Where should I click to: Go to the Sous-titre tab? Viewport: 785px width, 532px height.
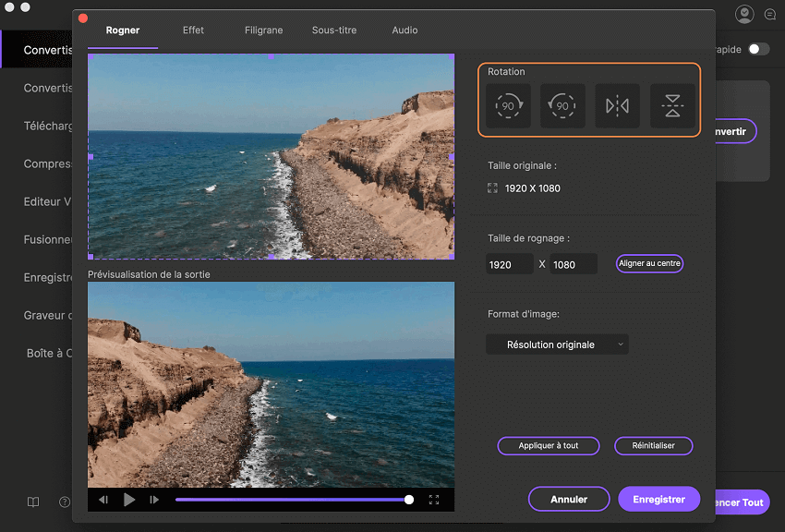(x=335, y=30)
